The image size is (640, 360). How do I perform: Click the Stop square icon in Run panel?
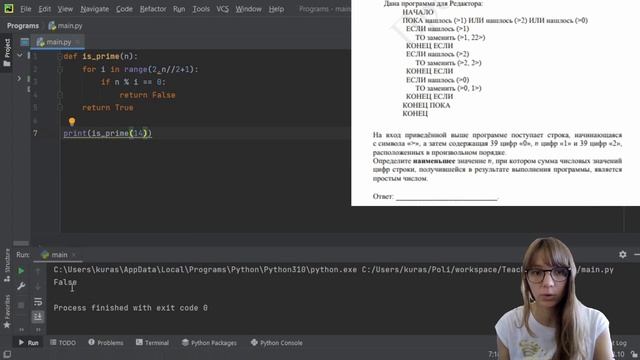[x=21, y=304]
